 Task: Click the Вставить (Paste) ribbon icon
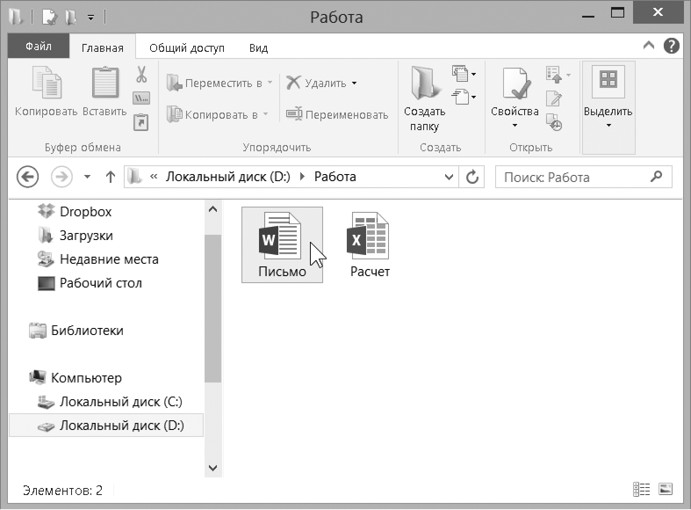click(105, 84)
